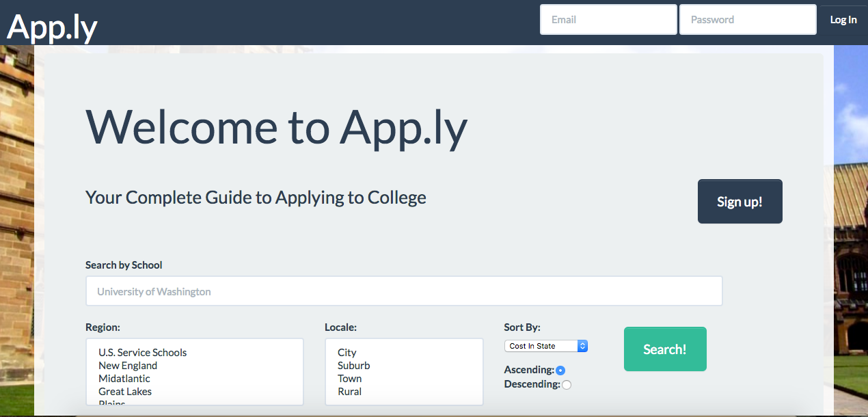Choose Midatlantic from Region list
This screenshot has height=417, width=868.
(124, 379)
